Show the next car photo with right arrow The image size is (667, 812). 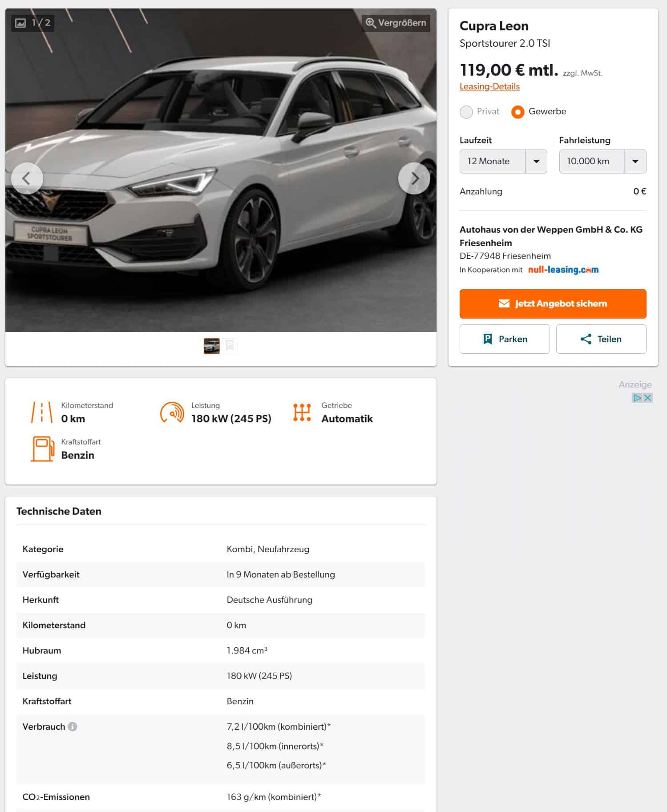tap(414, 178)
